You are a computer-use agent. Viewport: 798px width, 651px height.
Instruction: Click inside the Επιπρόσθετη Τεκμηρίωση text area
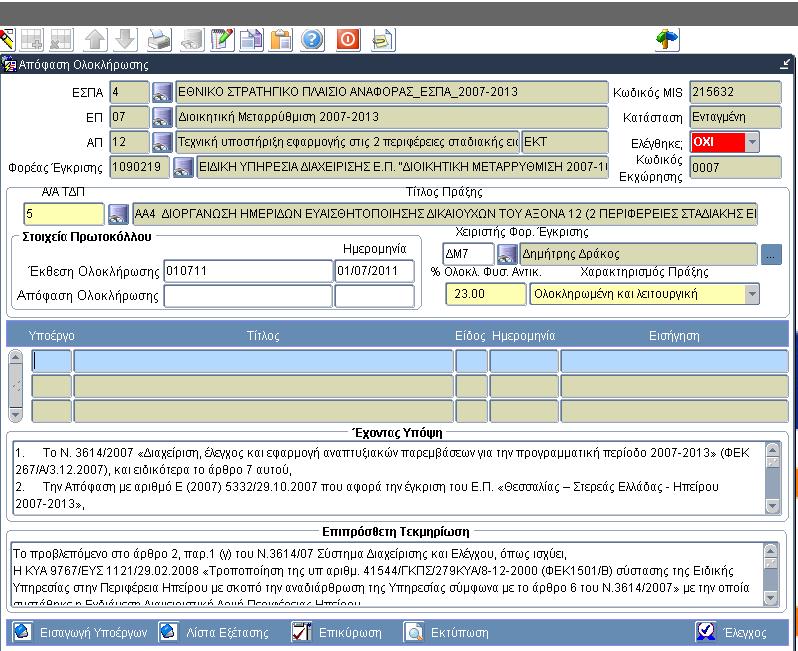(x=387, y=574)
